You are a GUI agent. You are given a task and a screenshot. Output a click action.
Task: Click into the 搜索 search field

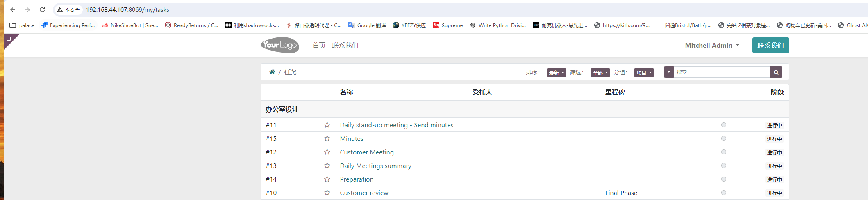(721, 72)
